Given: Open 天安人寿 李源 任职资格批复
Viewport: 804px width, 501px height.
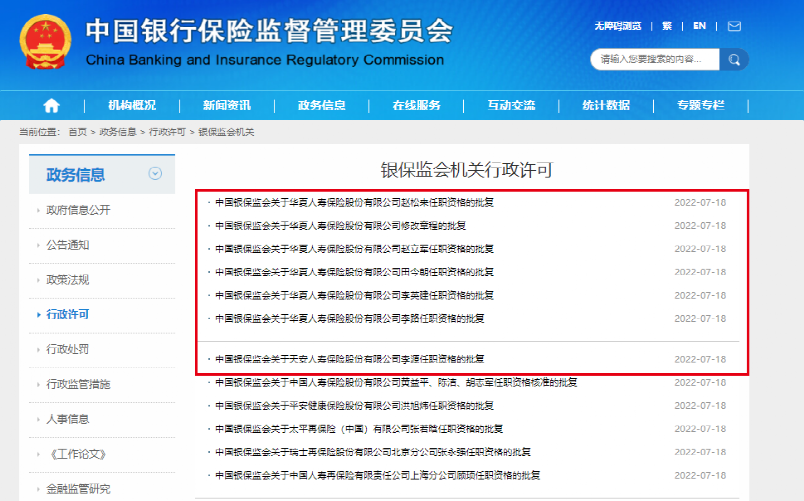Looking at the screenshot, I should click(350, 359).
